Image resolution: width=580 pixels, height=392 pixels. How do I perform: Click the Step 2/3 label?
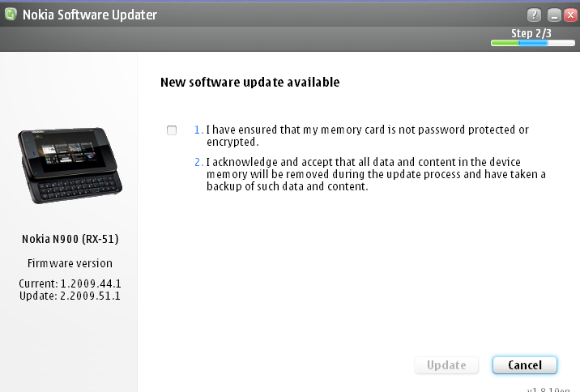(531, 33)
